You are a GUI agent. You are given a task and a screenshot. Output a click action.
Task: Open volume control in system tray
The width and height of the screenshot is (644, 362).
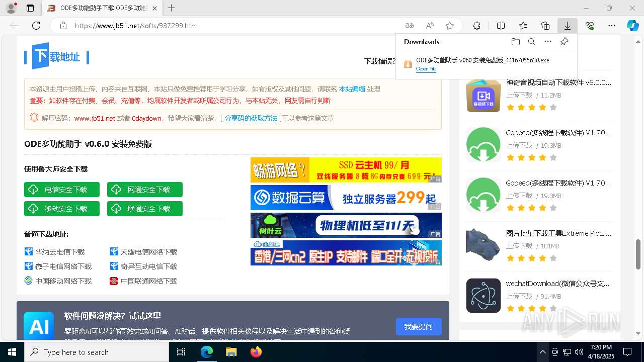pyautogui.click(x=579, y=352)
